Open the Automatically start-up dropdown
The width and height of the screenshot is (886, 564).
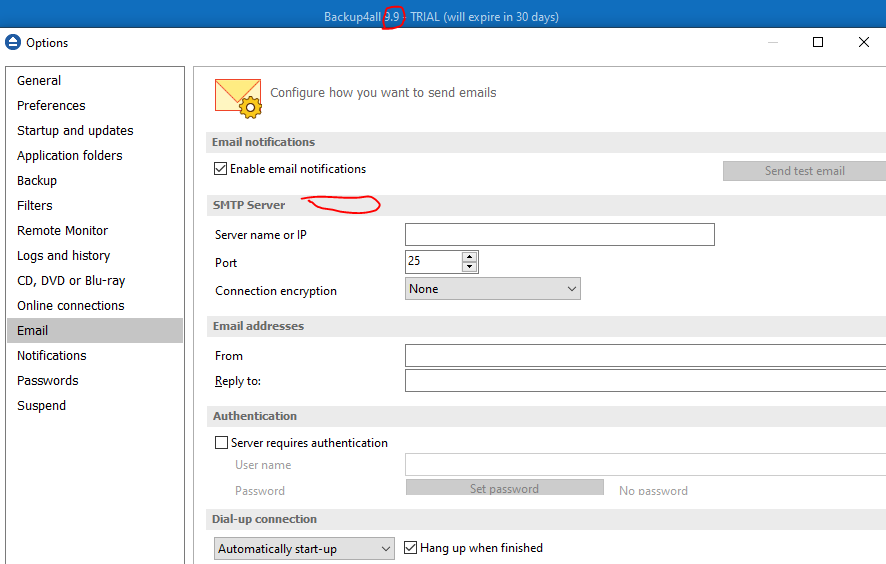[304, 549]
